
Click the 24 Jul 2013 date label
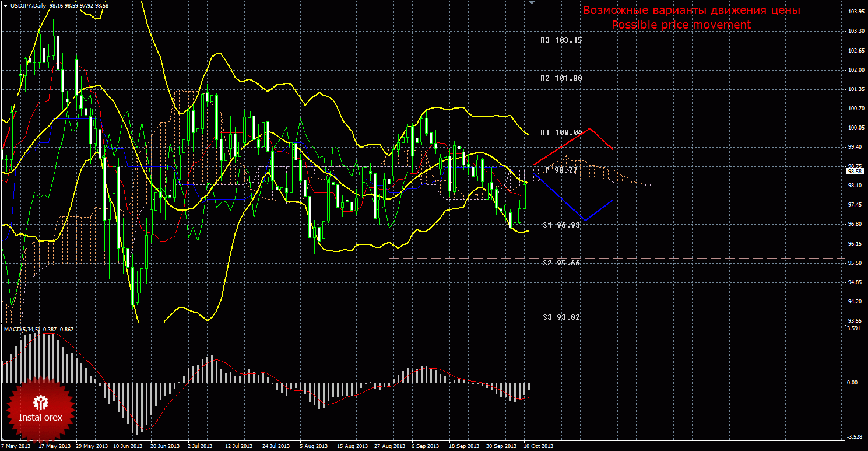277,446
